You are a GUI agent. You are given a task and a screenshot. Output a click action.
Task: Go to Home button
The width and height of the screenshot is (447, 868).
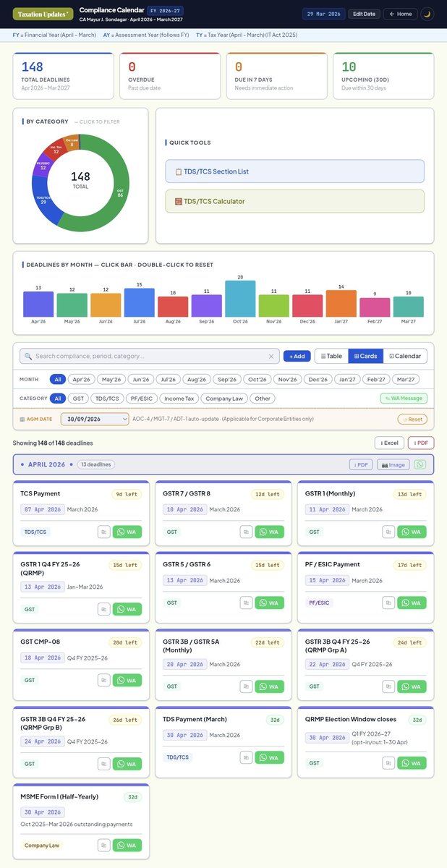[399, 14]
